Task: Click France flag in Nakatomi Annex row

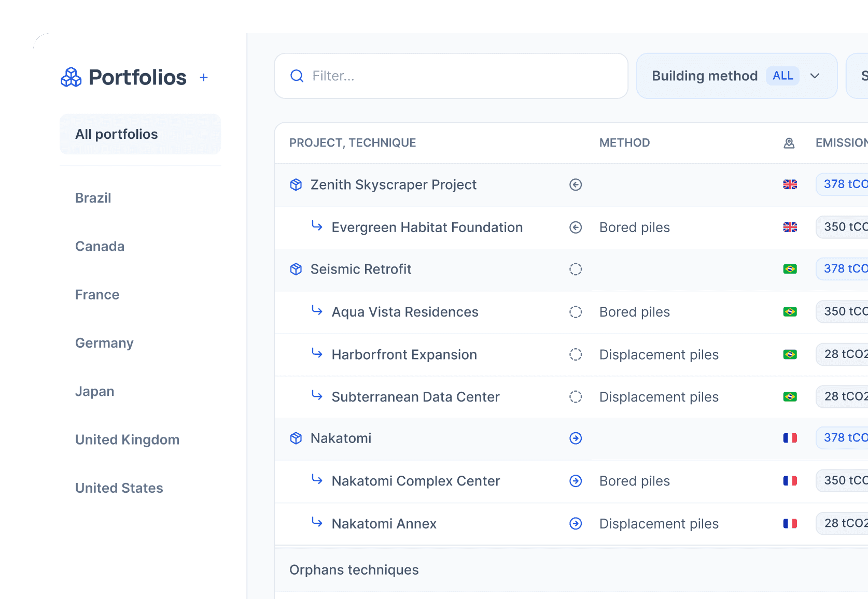Action: point(790,523)
